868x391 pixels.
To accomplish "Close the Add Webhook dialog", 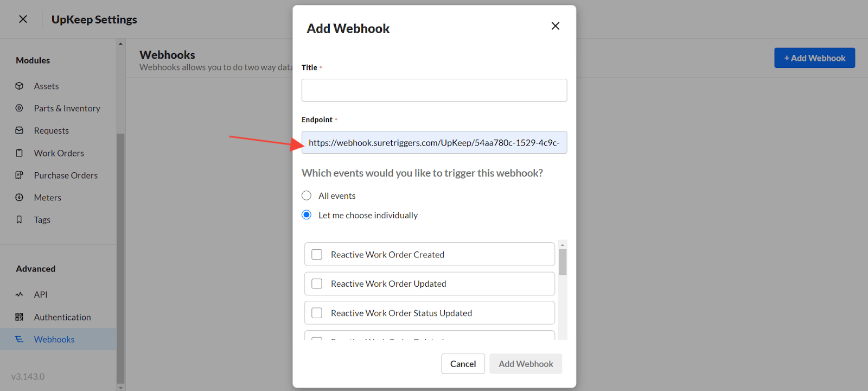I will click(x=556, y=26).
